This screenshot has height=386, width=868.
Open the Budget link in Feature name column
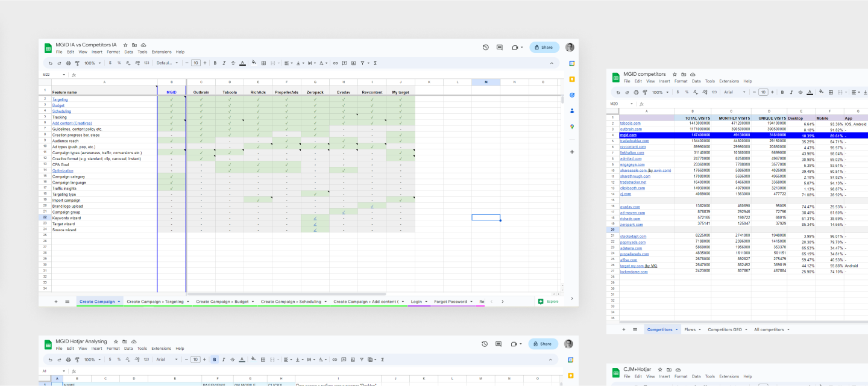point(58,105)
